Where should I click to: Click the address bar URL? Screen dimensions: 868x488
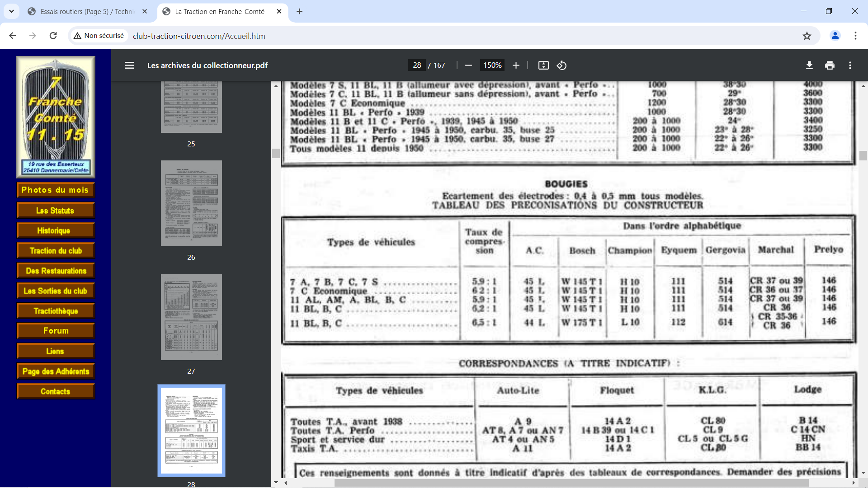(x=199, y=36)
